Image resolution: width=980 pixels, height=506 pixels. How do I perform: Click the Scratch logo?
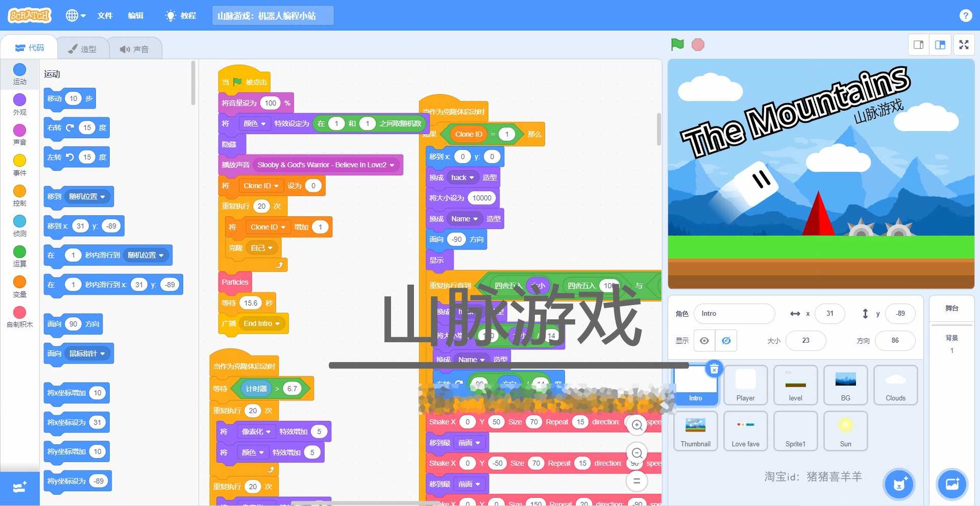coord(30,15)
